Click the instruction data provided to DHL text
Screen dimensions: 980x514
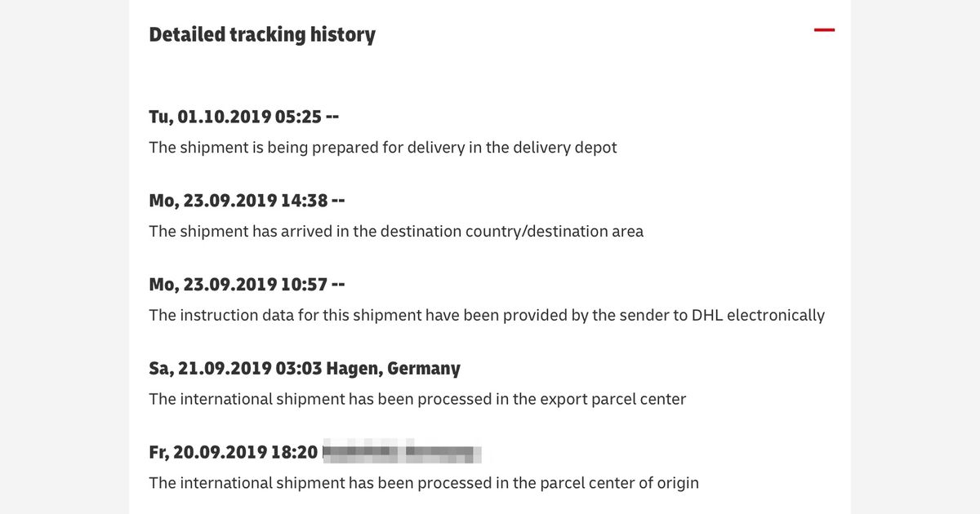487,316
